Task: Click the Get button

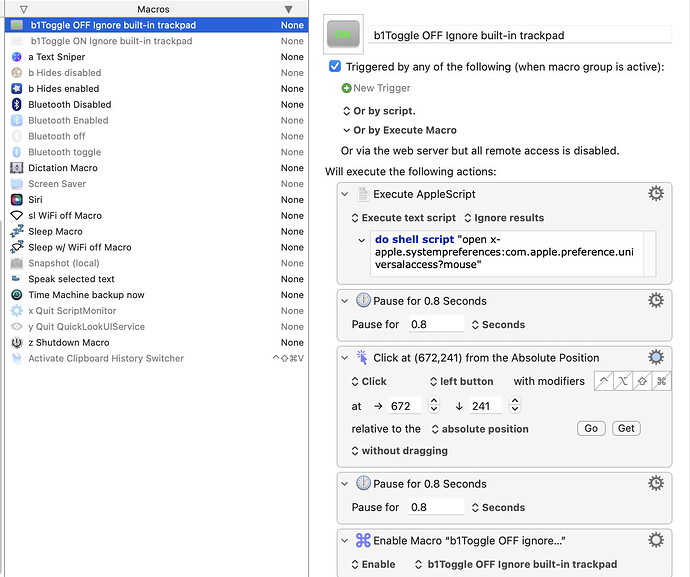Action: (x=626, y=428)
